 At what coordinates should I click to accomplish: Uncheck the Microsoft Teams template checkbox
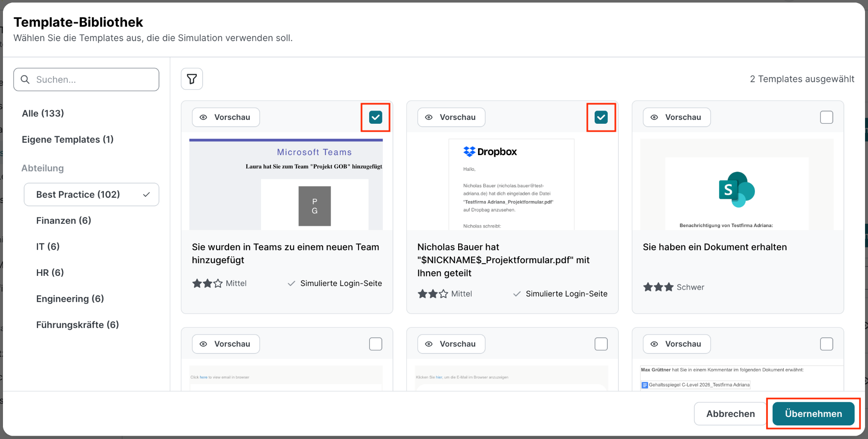click(376, 117)
